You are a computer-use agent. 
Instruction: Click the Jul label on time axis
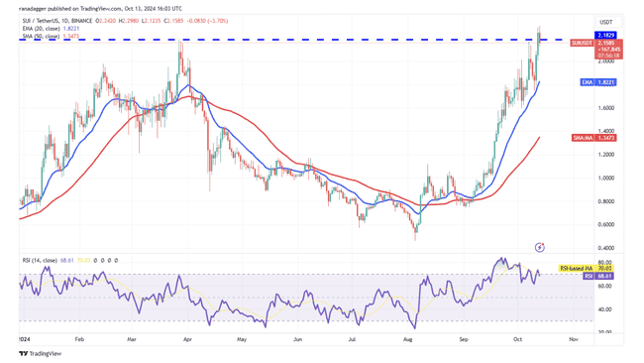click(x=352, y=339)
